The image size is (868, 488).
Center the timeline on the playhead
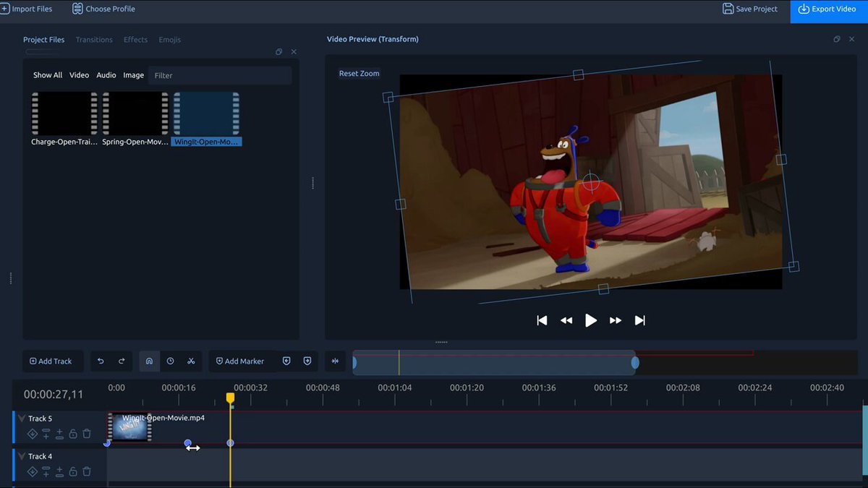334,361
